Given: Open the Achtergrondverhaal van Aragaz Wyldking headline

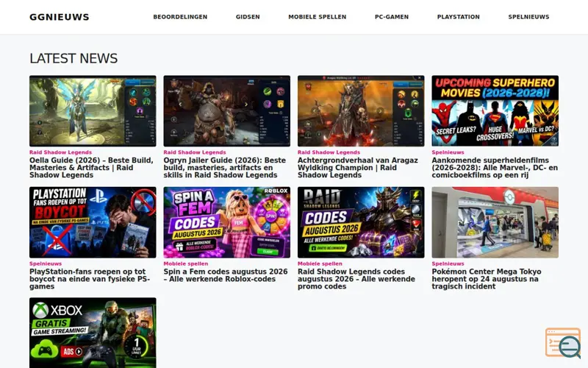Looking at the screenshot, I should tap(358, 168).
